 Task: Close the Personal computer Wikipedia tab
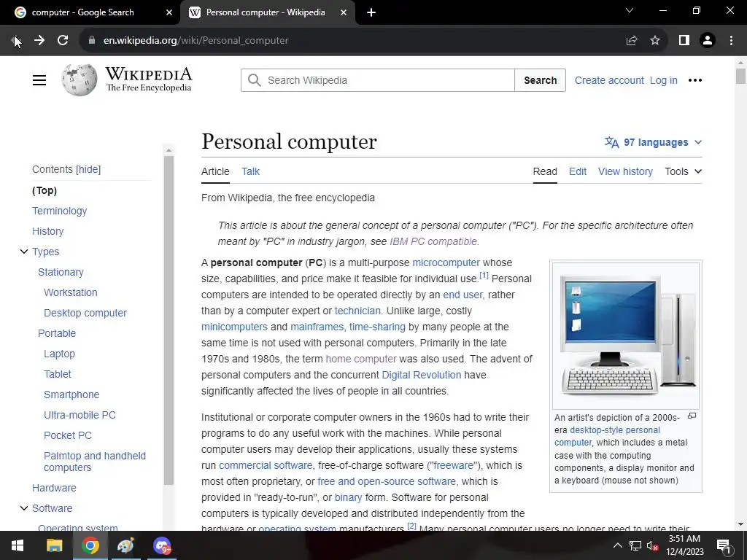point(344,12)
